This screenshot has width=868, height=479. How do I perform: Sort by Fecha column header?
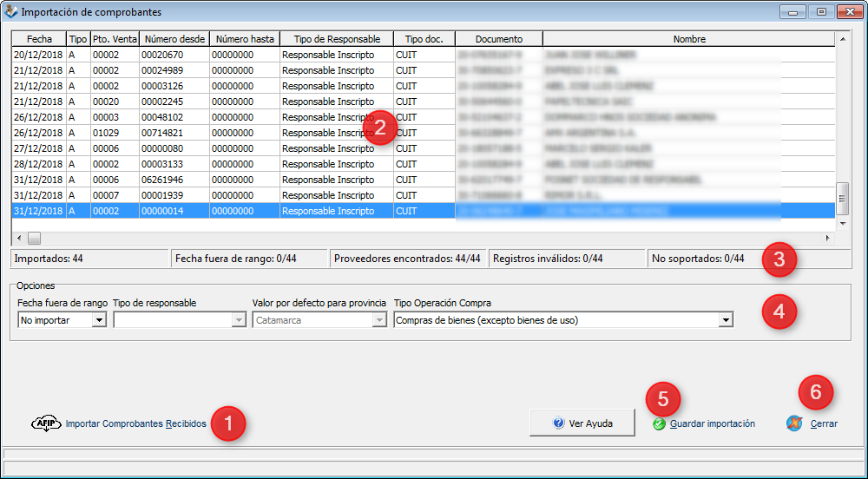[39, 39]
